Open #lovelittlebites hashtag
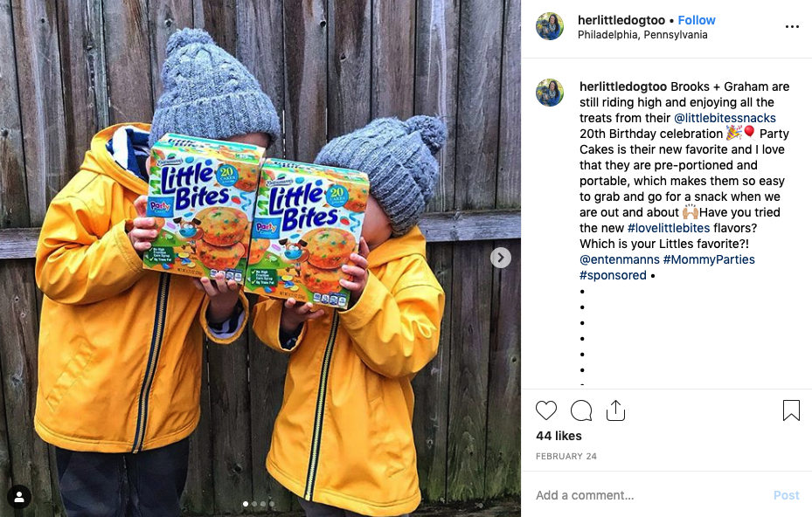Viewport: 812px width, 517px height. click(668, 228)
